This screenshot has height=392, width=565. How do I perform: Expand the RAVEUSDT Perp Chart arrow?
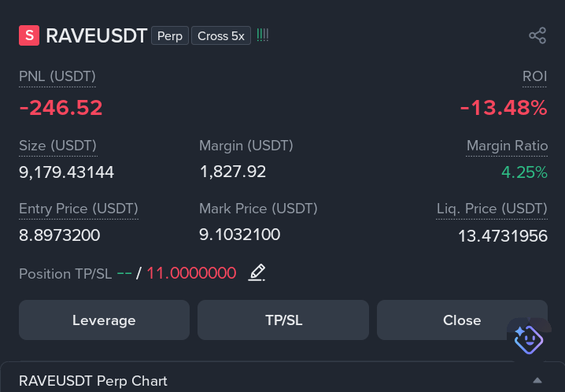pos(537,380)
